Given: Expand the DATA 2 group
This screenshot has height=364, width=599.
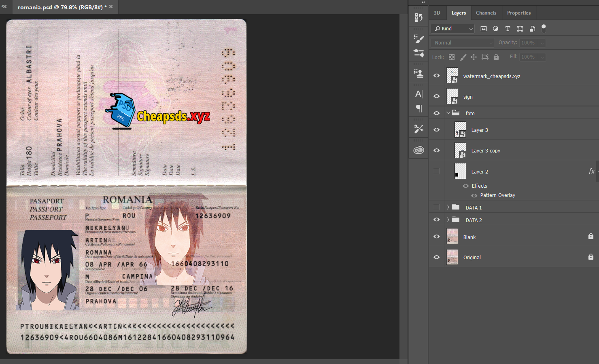Looking at the screenshot, I should [x=448, y=220].
